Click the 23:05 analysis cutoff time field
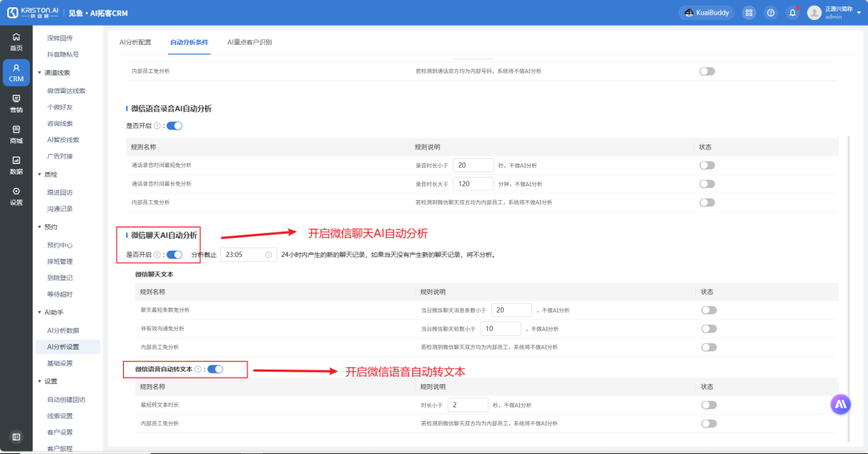The image size is (868, 454). 248,255
